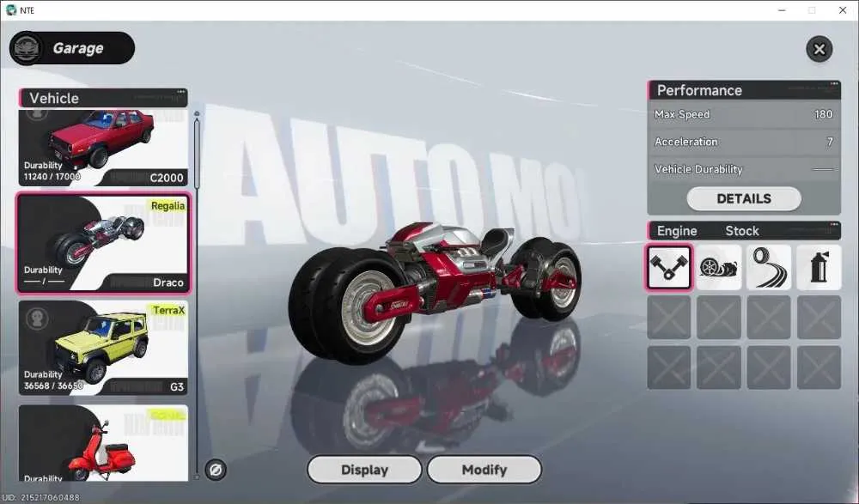Click the Acceleration value "7"
The image size is (859, 504).
pos(830,142)
